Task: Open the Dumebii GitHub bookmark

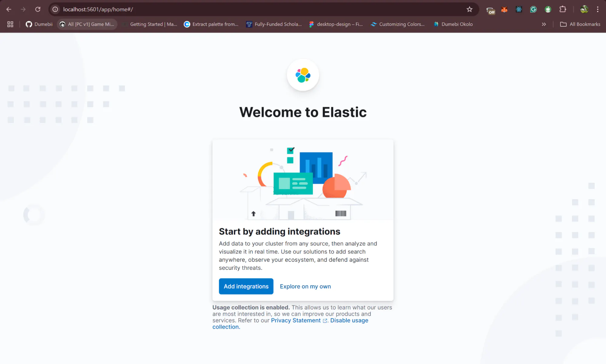Action: tap(39, 24)
